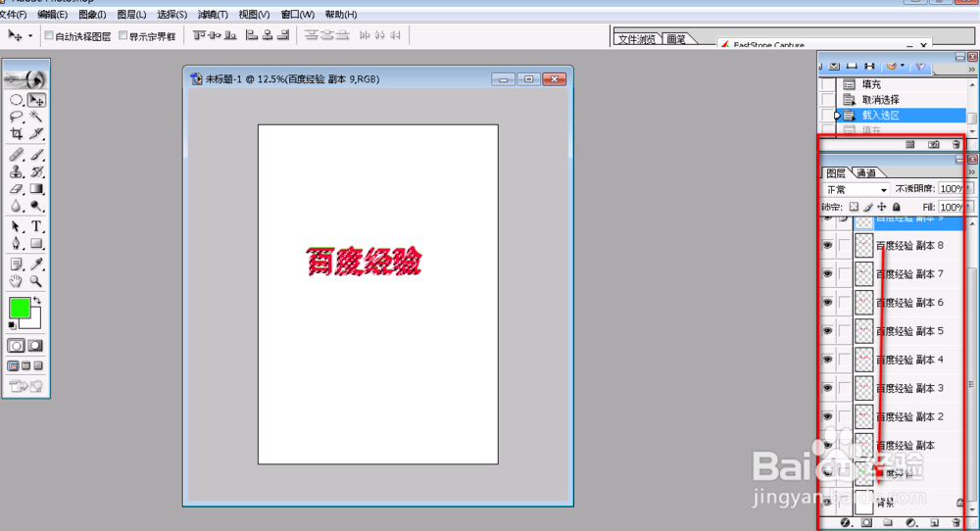The height and width of the screenshot is (531, 980).
Task: Hide layer 百度经验 副本 4
Action: pos(827,360)
